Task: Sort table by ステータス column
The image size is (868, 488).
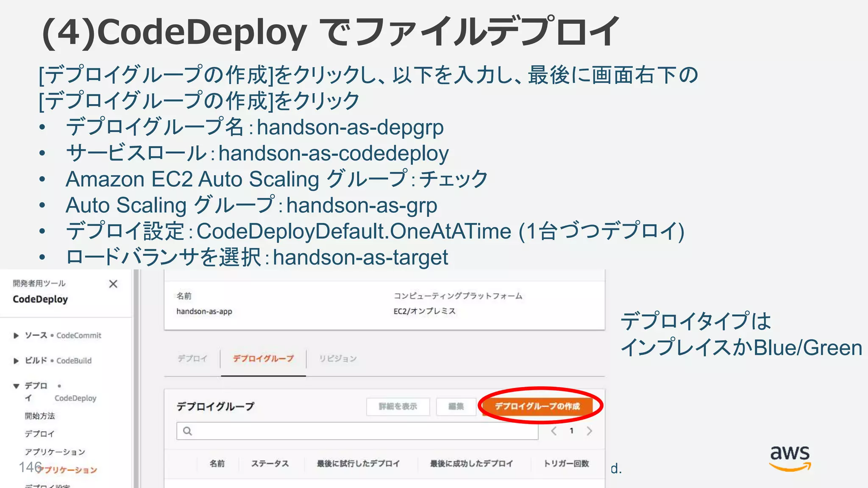Action: pyautogui.click(x=270, y=463)
